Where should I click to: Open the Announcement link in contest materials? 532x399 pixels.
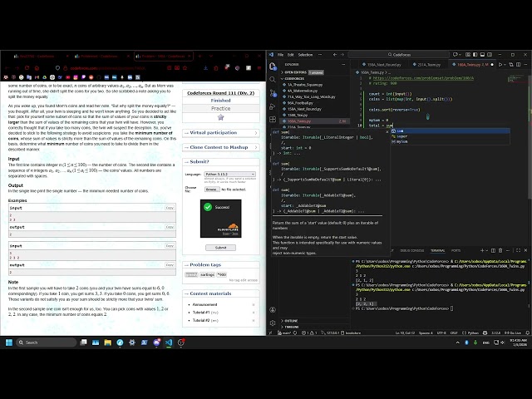(205, 305)
